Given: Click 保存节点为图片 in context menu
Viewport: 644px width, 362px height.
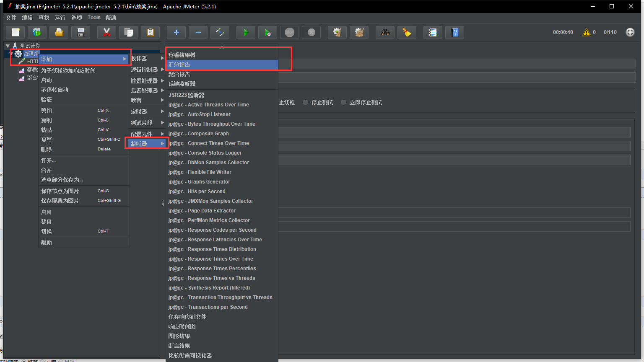Looking at the screenshot, I should click(84, 191).
